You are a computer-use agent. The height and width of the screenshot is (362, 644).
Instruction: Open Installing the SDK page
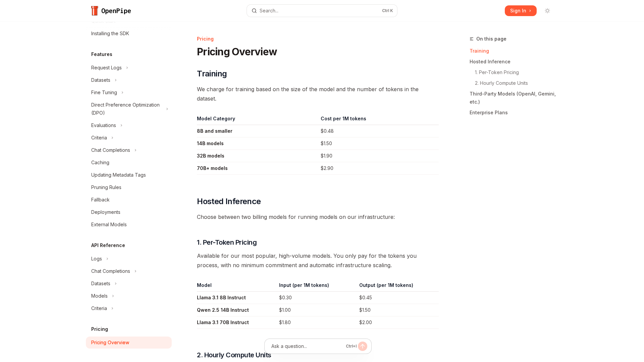[x=110, y=34]
